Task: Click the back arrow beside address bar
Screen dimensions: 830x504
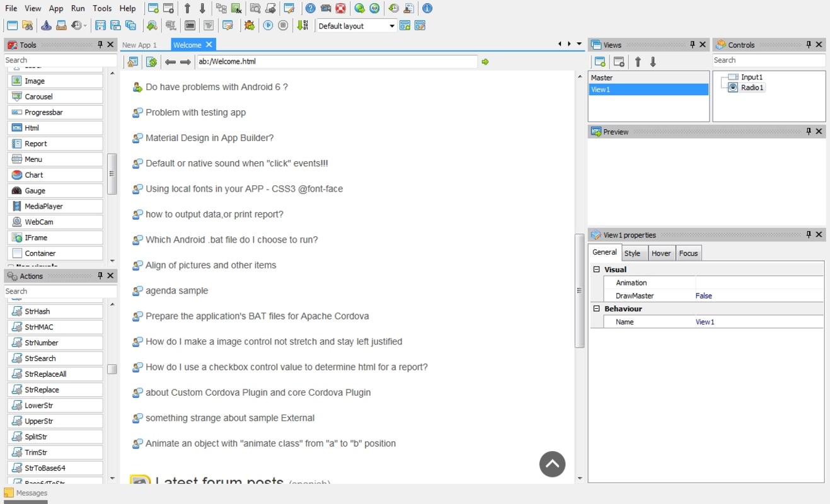Action: click(x=170, y=62)
